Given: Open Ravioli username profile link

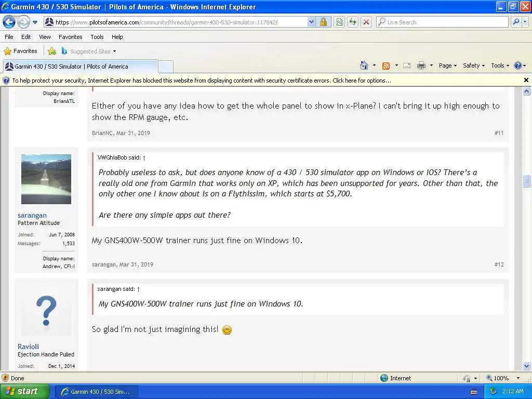Looking at the screenshot, I should tap(28, 347).
